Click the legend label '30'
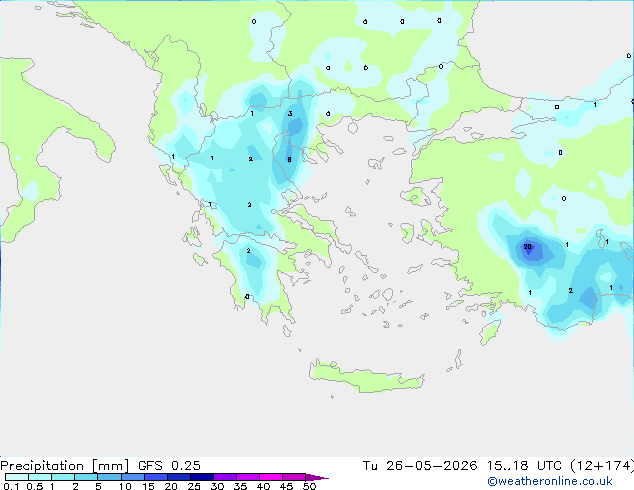Viewport: 634px width, 490px height. point(217,486)
